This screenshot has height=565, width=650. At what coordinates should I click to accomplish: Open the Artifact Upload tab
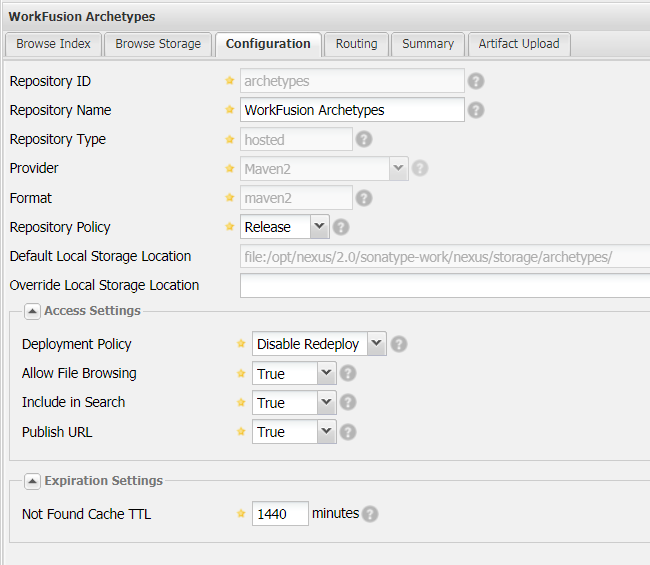click(x=519, y=44)
